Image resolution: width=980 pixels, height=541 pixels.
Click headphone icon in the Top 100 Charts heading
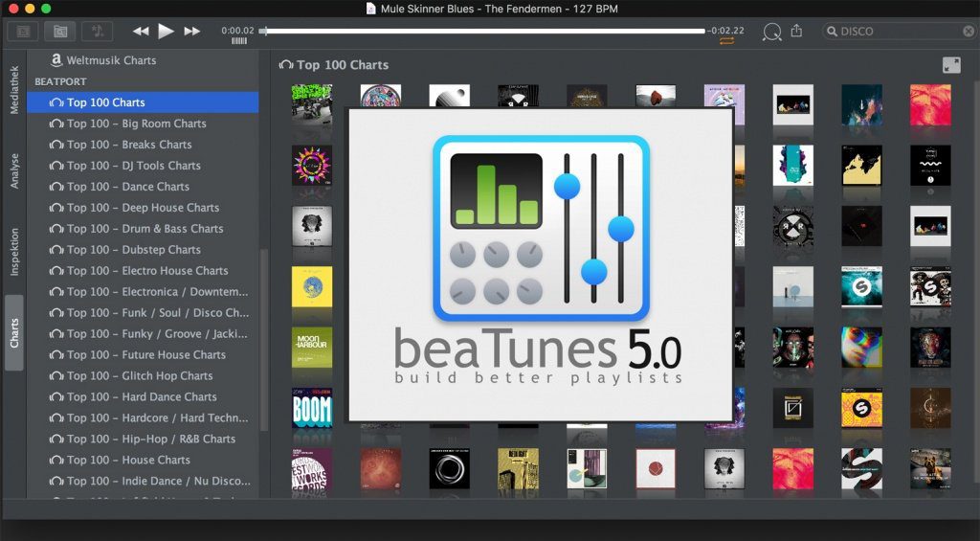click(286, 64)
